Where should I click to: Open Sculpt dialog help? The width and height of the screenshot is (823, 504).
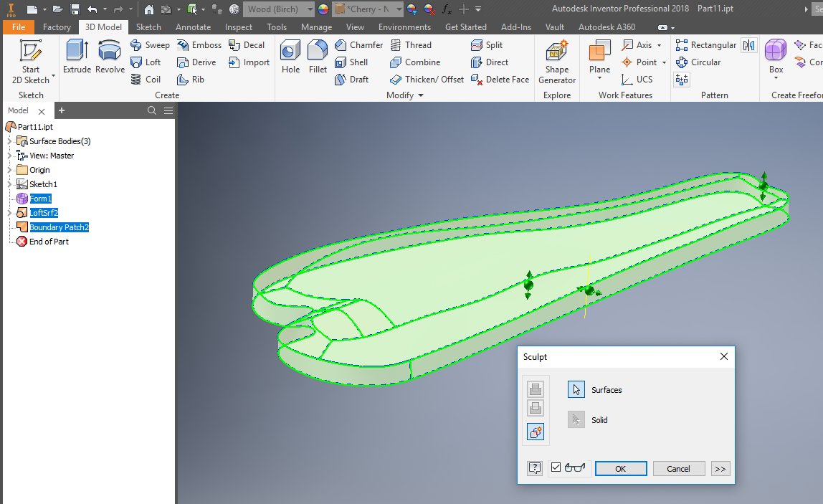pos(534,467)
